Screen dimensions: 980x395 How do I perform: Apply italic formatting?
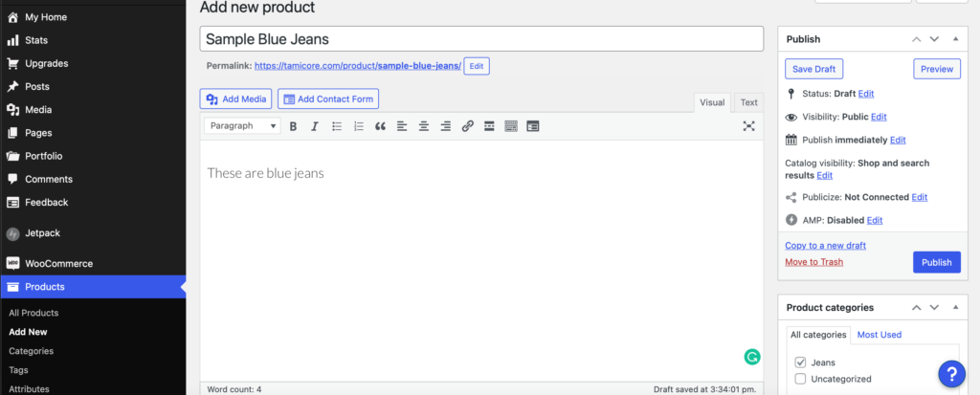click(314, 126)
